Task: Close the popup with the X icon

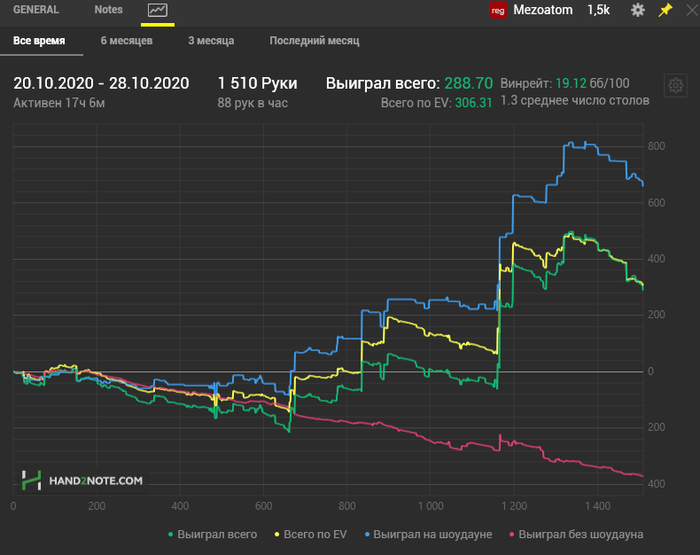Action: pyautogui.click(x=692, y=10)
